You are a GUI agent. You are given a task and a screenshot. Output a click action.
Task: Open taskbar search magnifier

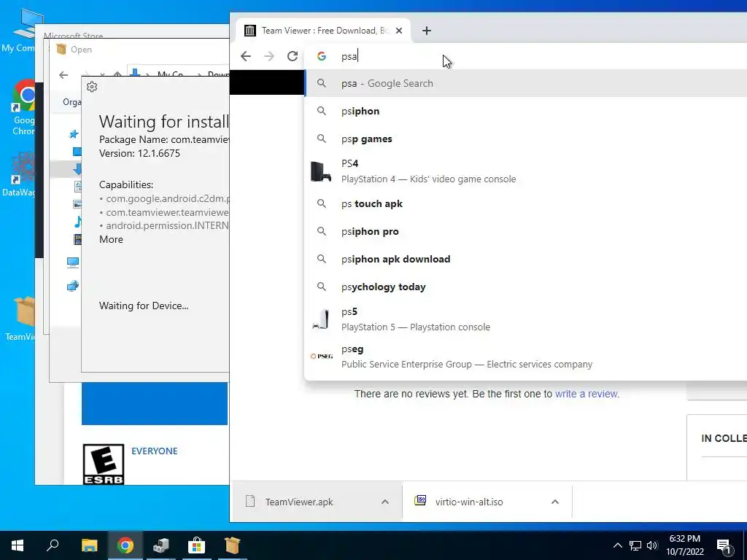[53, 545]
